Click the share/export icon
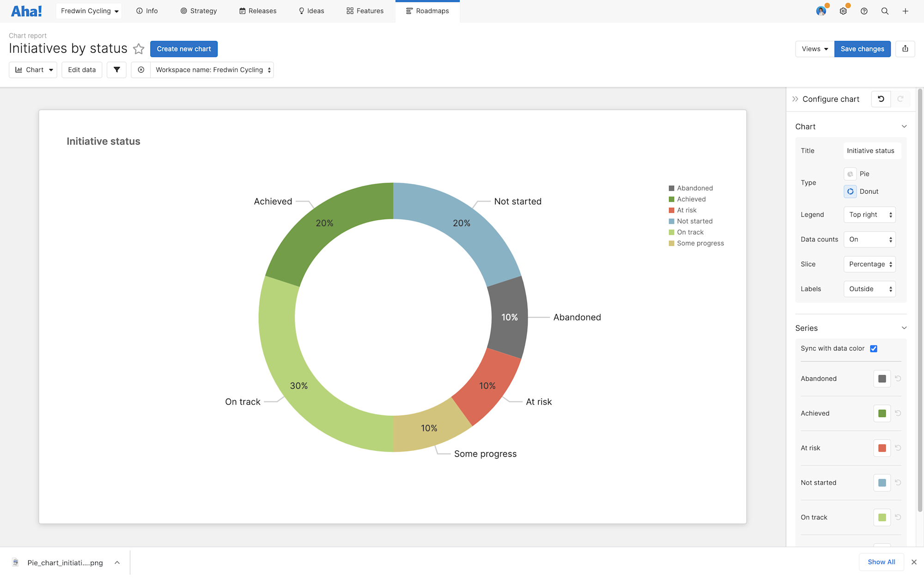 pyautogui.click(x=905, y=49)
